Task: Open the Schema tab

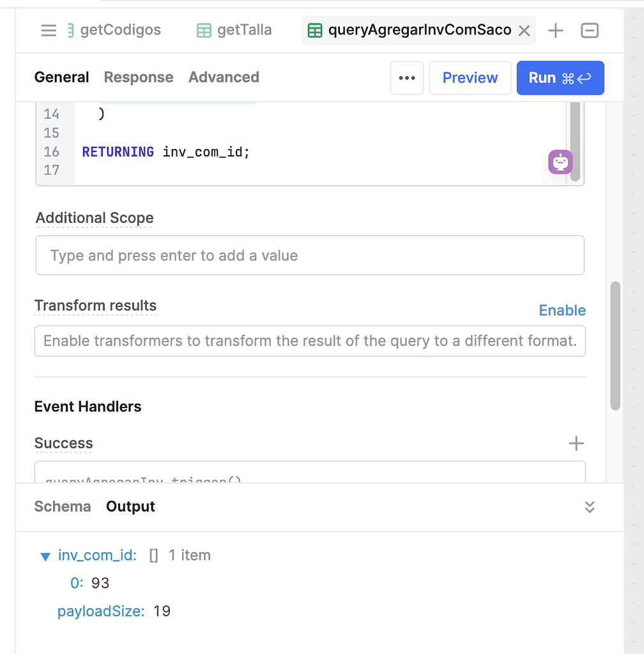Action: [x=63, y=506]
